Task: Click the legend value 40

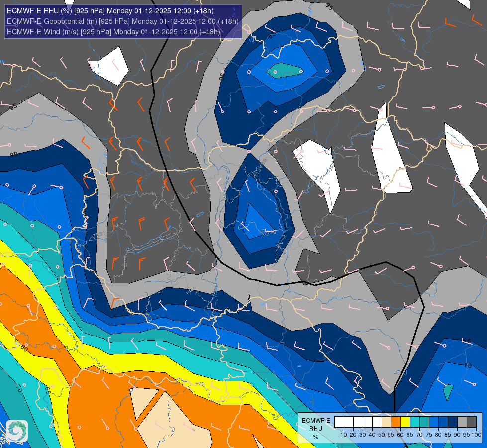Action: 372,435
